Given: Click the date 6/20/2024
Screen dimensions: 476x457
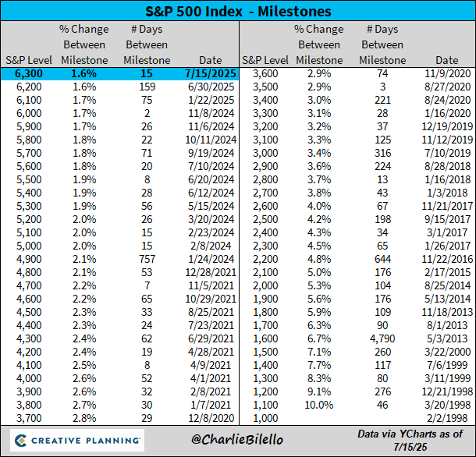Looking at the screenshot, I should [211, 179].
